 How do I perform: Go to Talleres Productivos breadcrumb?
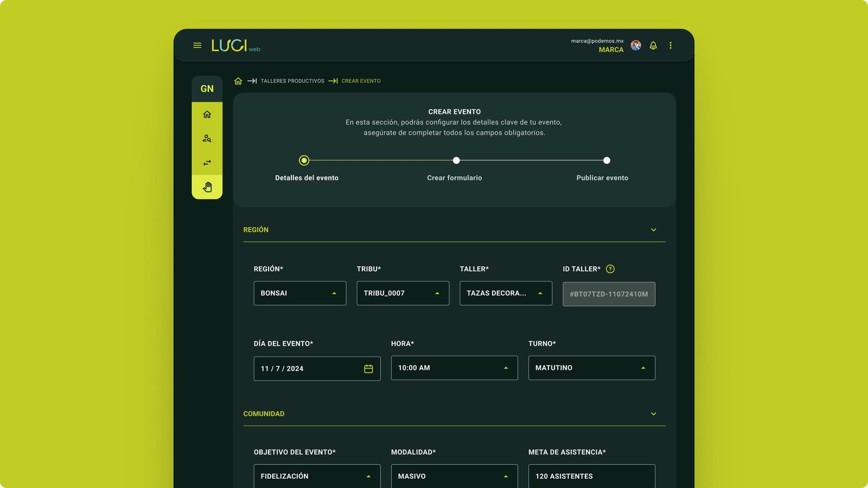pyautogui.click(x=292, y=81)
